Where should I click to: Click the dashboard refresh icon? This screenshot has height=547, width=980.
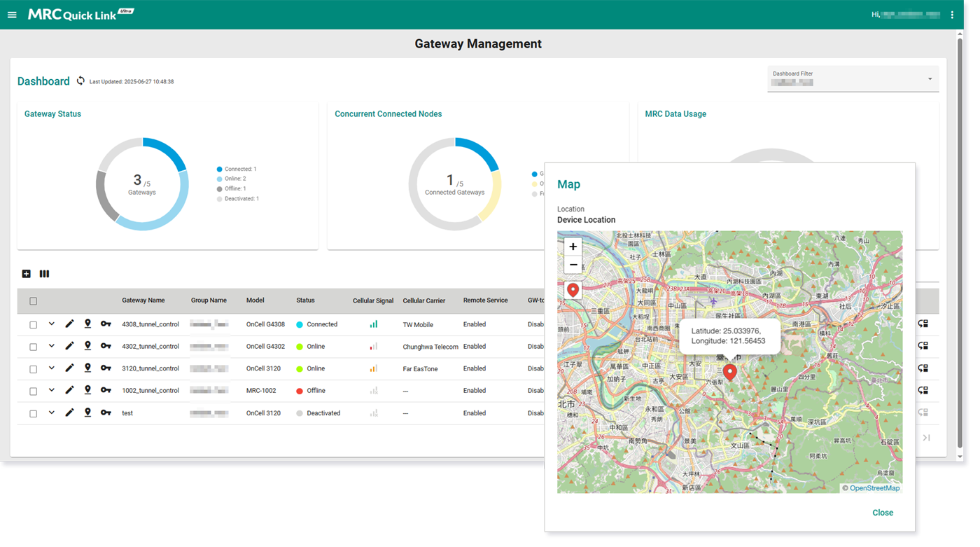[x=80, y=81]
